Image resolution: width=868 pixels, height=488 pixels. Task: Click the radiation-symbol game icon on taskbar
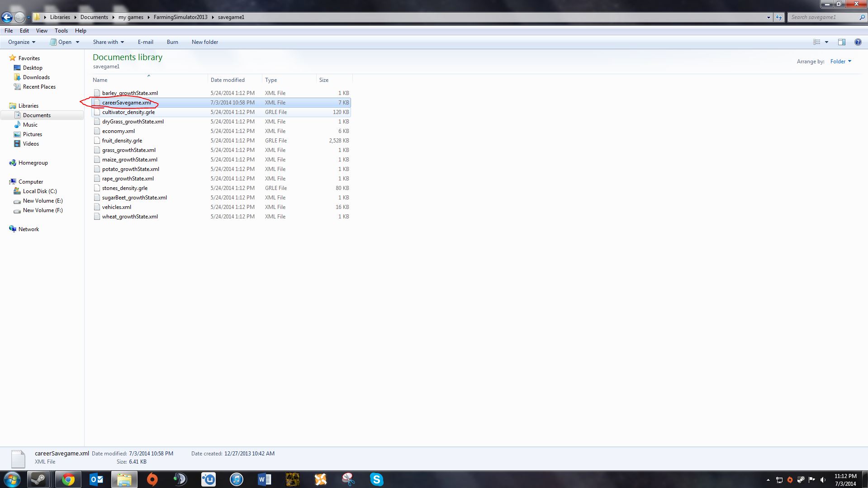pos(293,479)
